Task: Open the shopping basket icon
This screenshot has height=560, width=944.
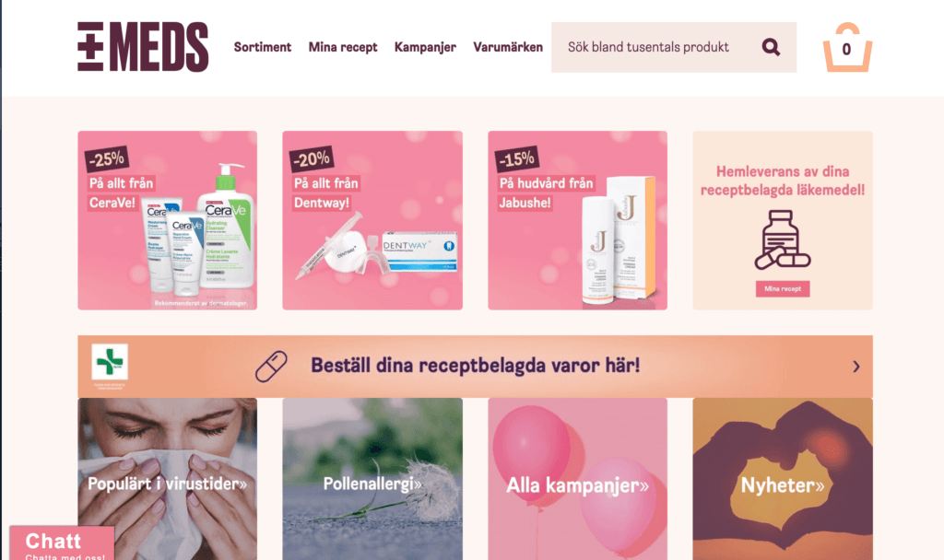Action: (847, 48)
